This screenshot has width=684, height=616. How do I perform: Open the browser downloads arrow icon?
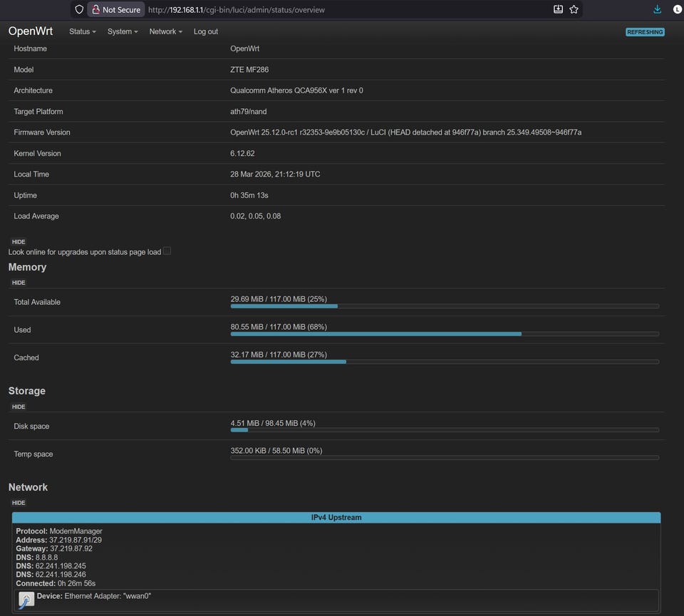tap(657, 9)
